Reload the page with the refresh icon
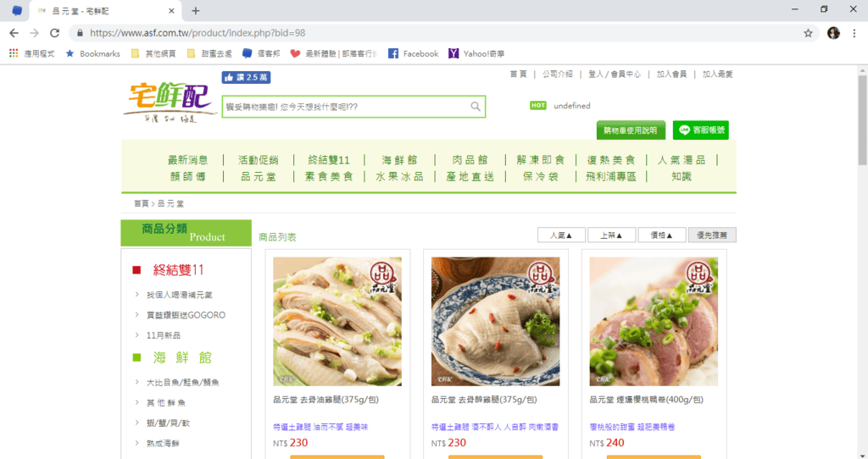Screen dimensions: 868x459 click(x=54, y=33)
